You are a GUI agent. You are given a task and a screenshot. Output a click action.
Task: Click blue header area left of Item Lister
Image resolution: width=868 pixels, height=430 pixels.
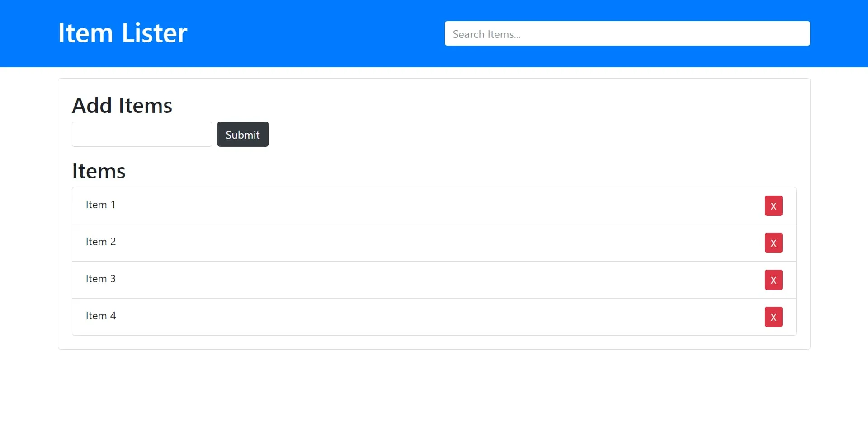pyautogui.click(x=27, y=34)
